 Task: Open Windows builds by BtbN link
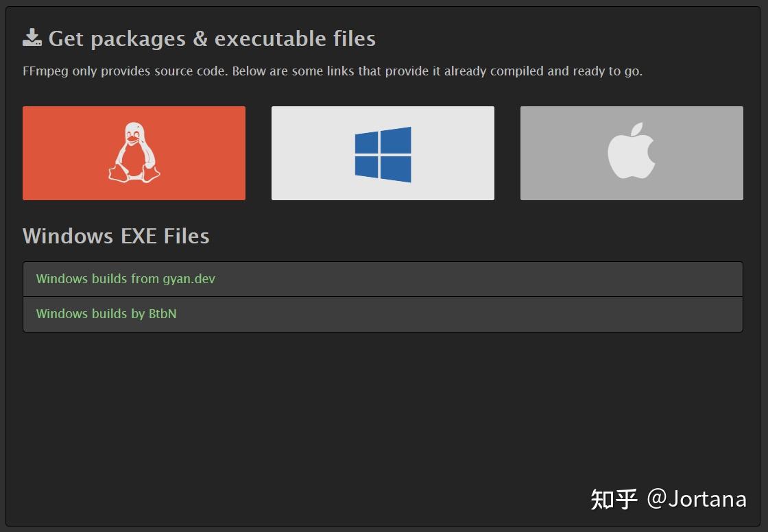(106, 313)
